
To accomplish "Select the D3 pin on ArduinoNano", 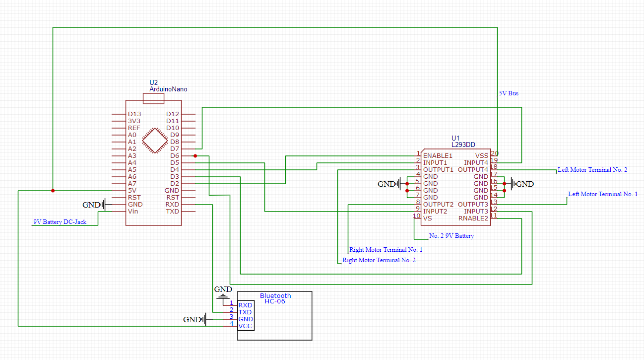I will point(175,177).
